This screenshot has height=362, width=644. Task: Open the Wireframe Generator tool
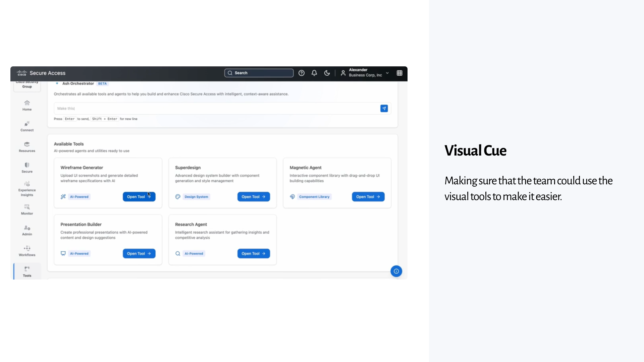pyautogui.click(x=139, y=197)
